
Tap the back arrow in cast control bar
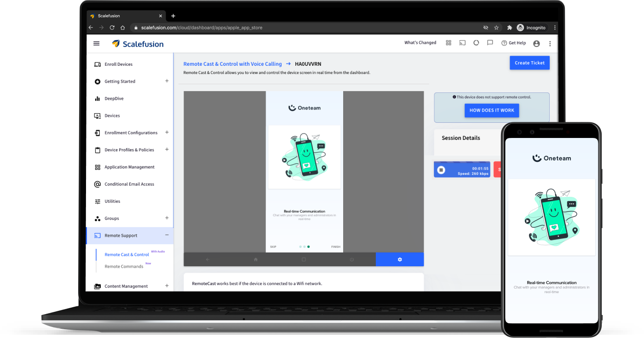[x=207, y=259]
